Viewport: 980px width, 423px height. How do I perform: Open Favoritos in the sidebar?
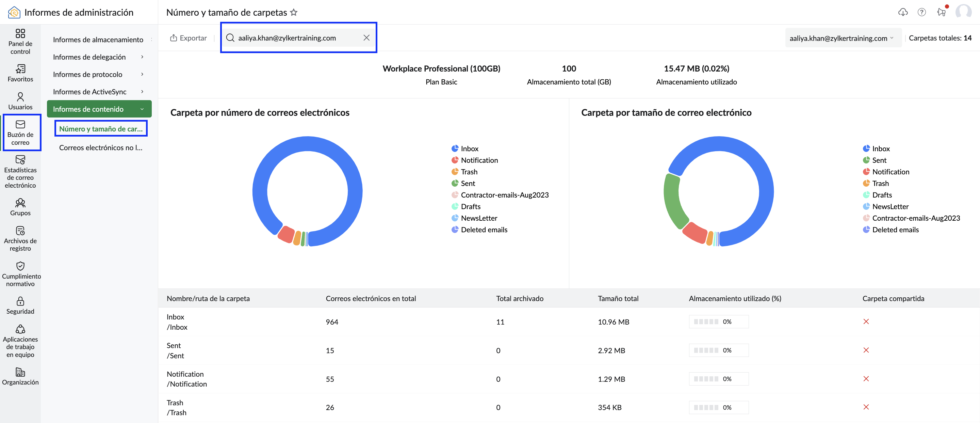point(20,73)
